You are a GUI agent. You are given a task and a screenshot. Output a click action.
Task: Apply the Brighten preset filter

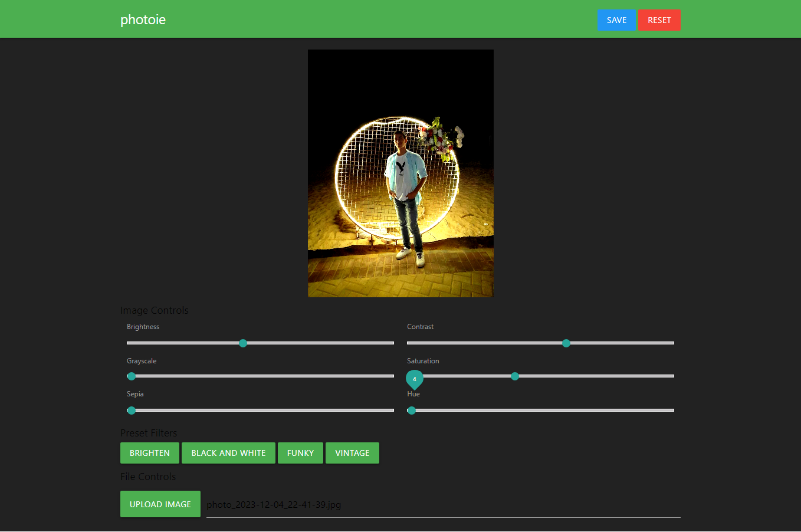click(x=149, y=453)
